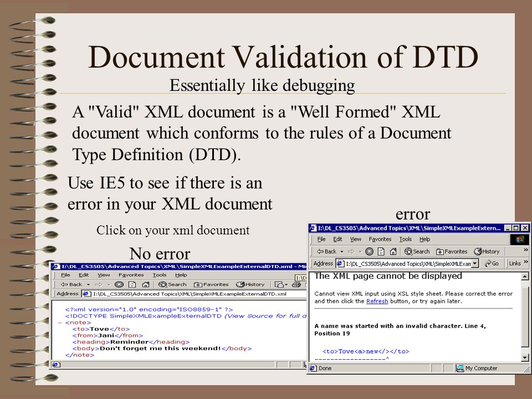Click '<to>Tove<a>new</></to>' error source line

366,351
